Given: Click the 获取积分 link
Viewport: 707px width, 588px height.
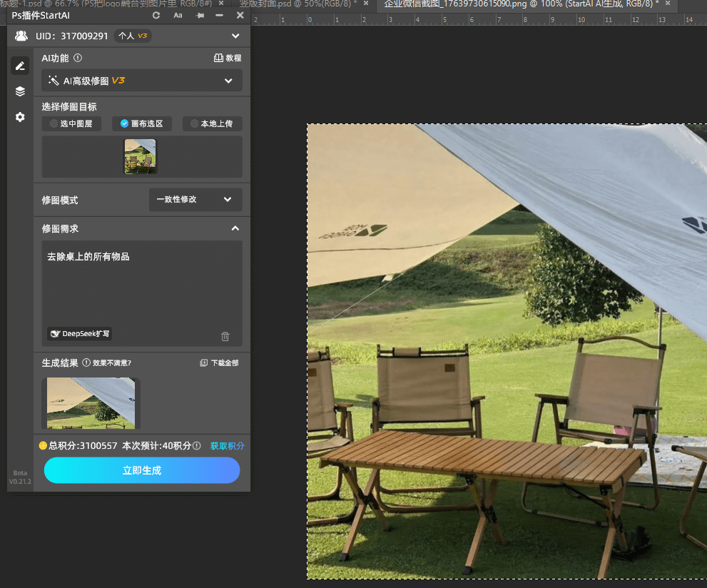Looking at the screenshot, I should click(x=227, y=446).
